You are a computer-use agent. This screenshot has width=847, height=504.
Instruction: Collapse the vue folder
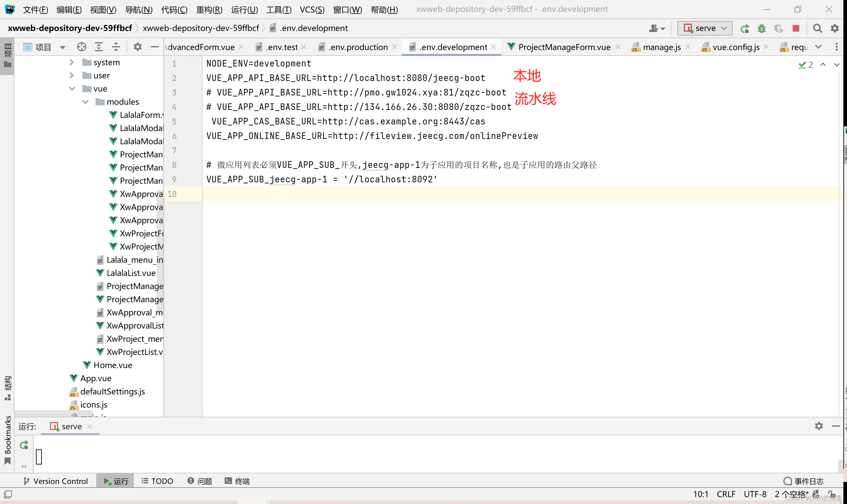point(72,89)
